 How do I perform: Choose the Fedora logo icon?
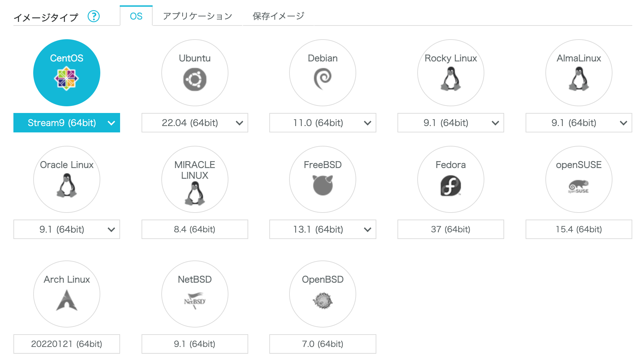click(450, 186)
